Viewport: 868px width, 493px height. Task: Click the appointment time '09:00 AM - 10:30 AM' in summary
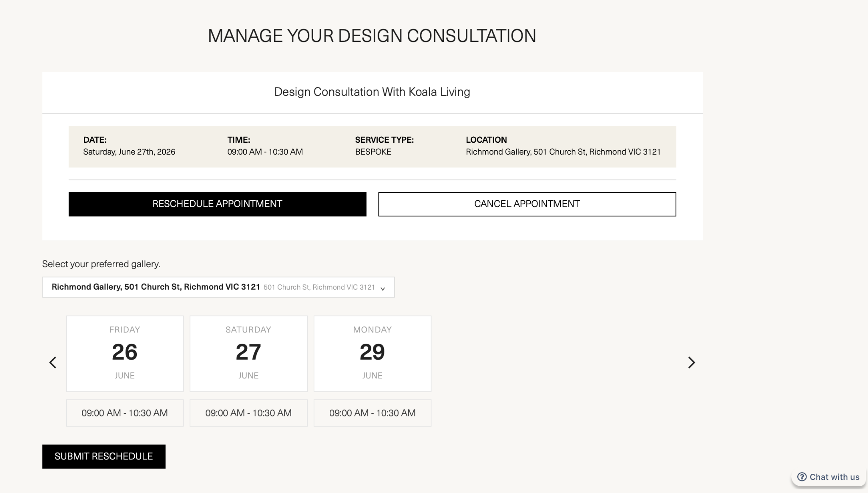tap(265, 152)
